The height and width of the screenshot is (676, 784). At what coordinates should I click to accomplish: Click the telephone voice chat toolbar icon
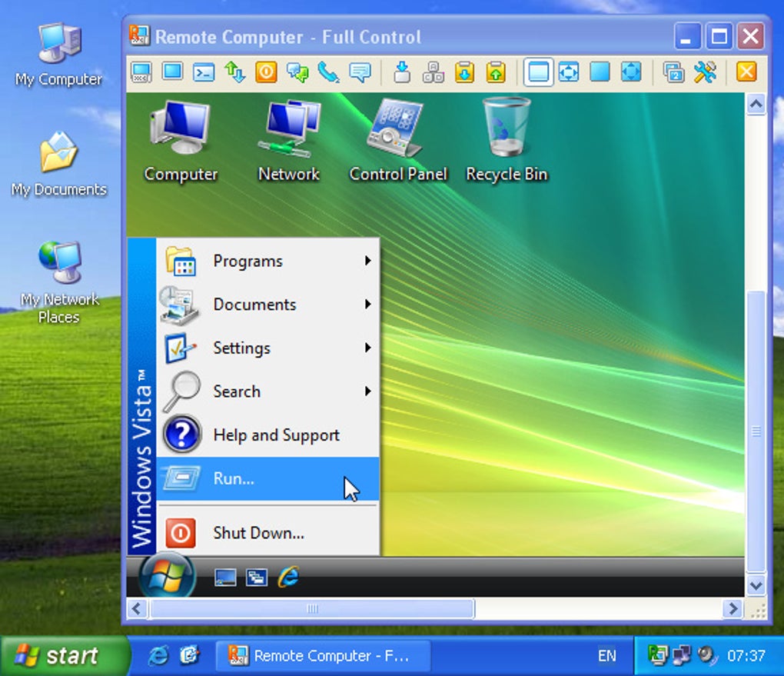coord(328,72)
